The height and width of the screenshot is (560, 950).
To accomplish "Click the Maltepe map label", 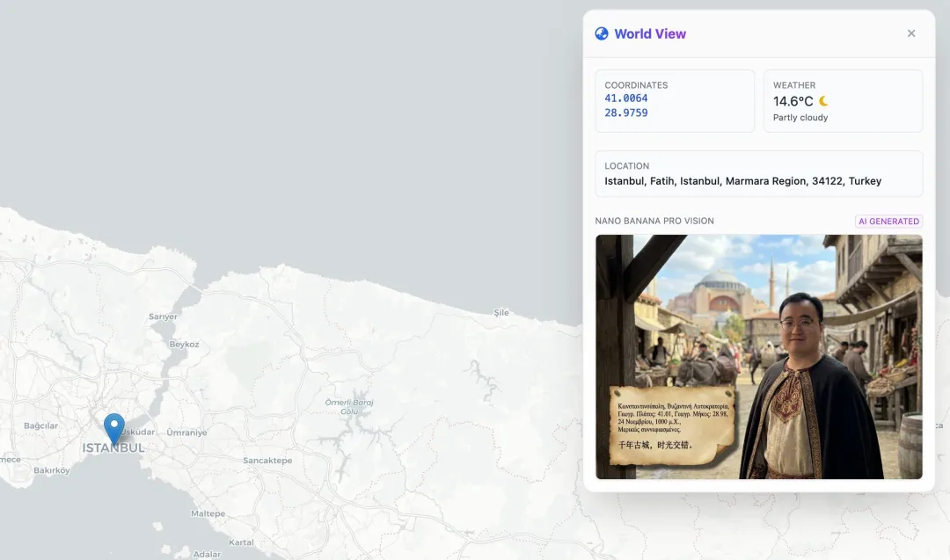I will (x=208, y=513).
